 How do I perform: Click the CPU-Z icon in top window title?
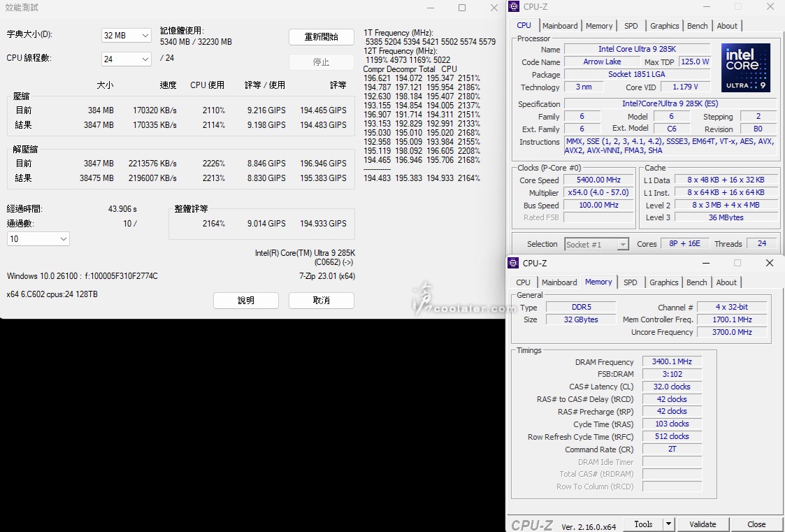(514, 6)
